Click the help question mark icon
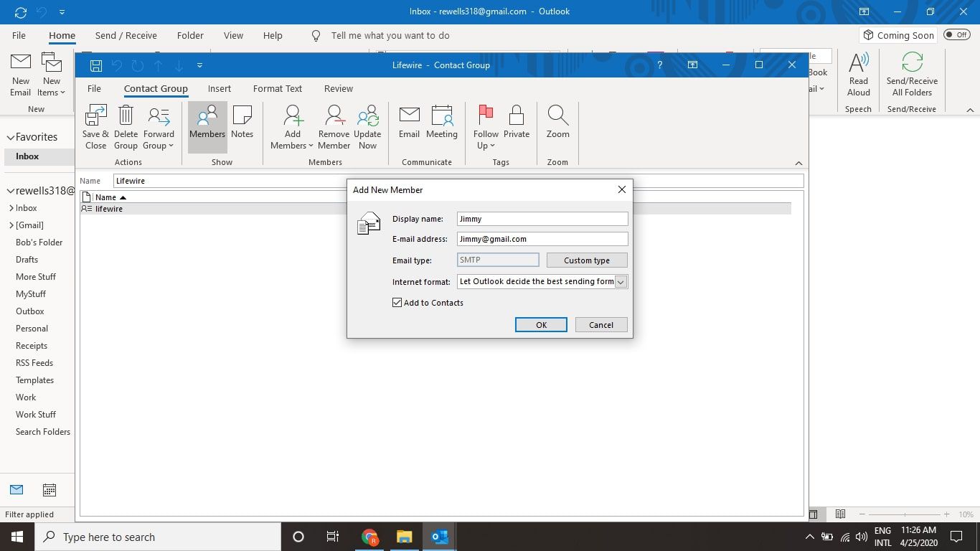 click(x=659, y=65)
